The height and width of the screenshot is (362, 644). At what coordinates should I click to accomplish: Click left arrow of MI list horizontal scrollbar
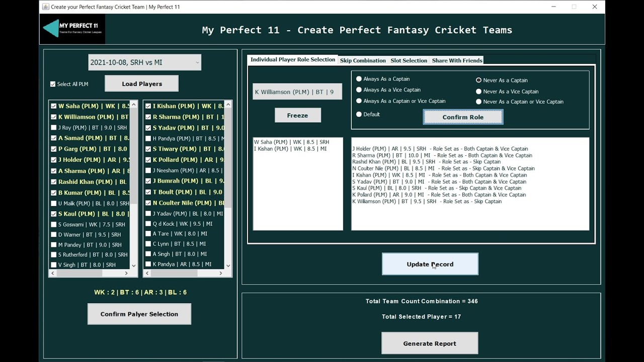[x=147, y=273]
